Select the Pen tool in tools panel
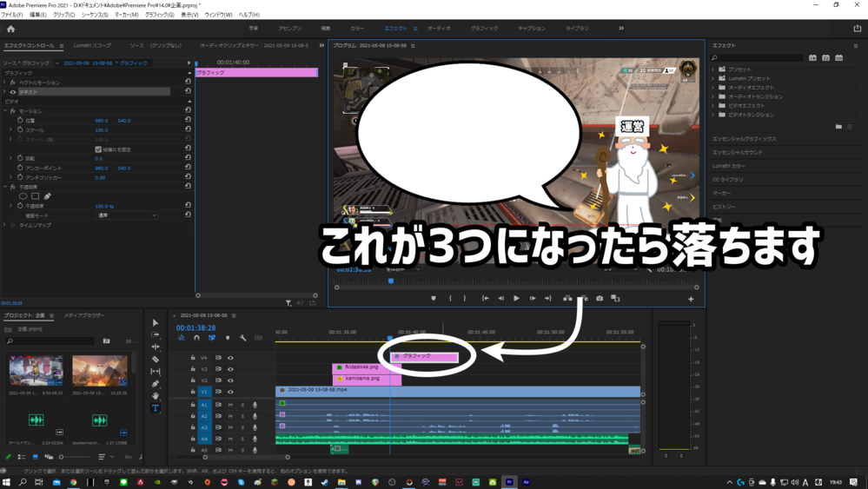Viewport: 868px width, 489px height. tap(156, 383)
